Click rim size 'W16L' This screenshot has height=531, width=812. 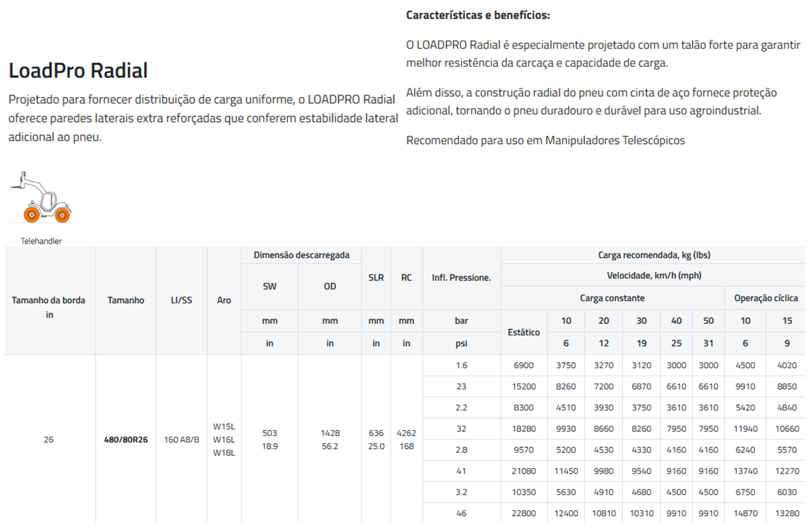224,440
